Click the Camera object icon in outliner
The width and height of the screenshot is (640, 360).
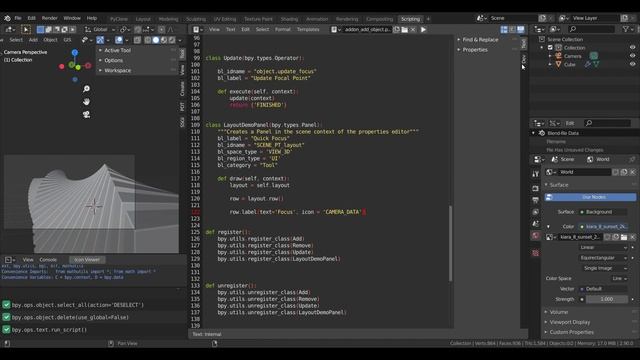pyautogui.click(x=558, y=56)
